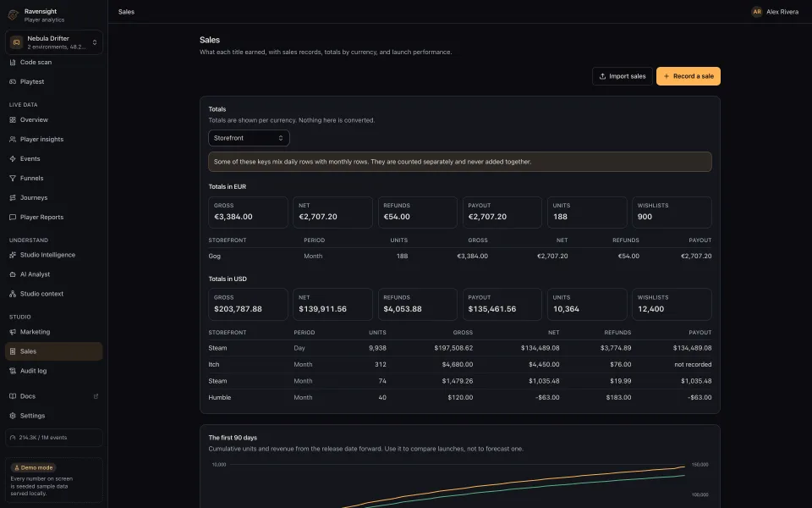This screenshot has width=812, height=508.
Task: Click the EUR Gross card €3,384.00
Action: (248, 212)
